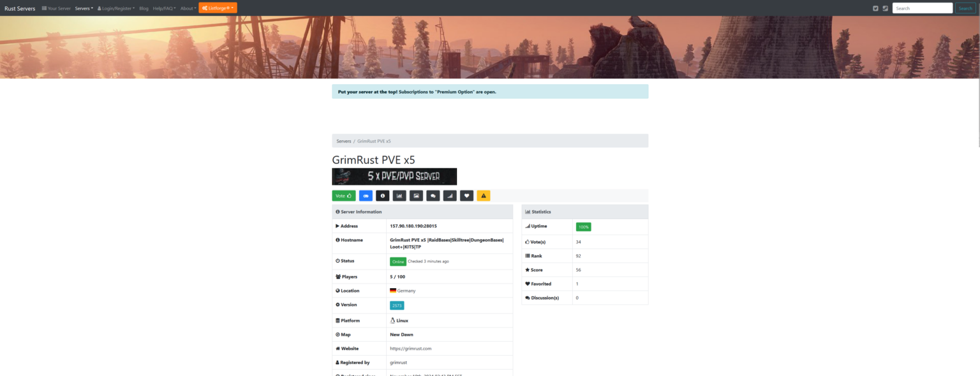Click the green Online status badge

tap(398, 261)
